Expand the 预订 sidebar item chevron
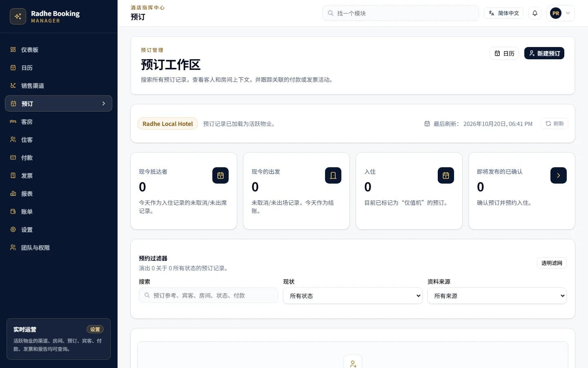Viewport: 588px width, 368px height. [x=104, y=103]
